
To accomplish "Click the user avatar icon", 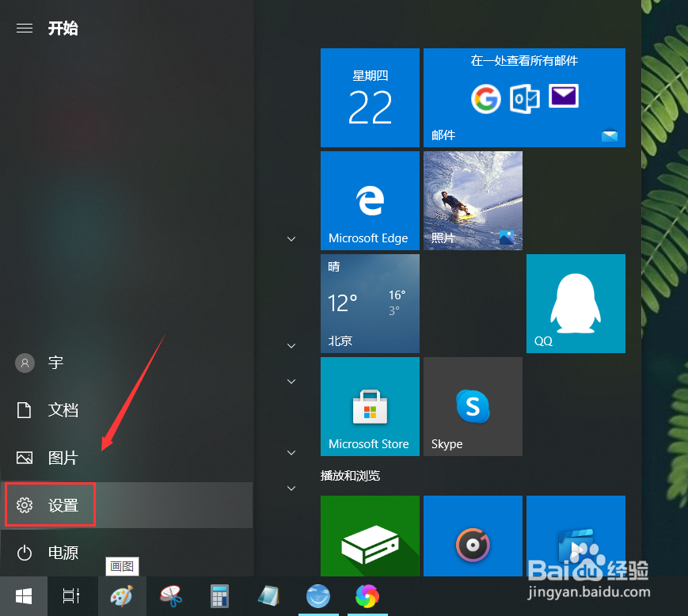I will coord(25,363).
